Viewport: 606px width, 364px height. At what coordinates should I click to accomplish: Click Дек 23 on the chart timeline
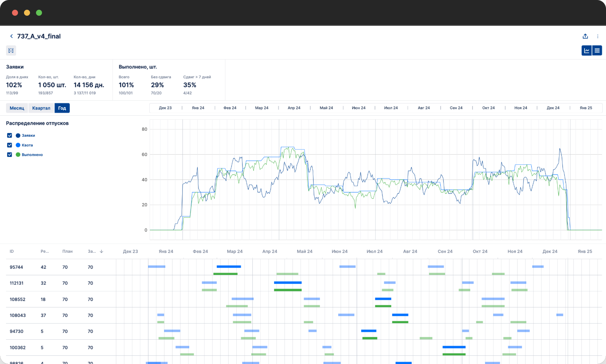[165, 108]
